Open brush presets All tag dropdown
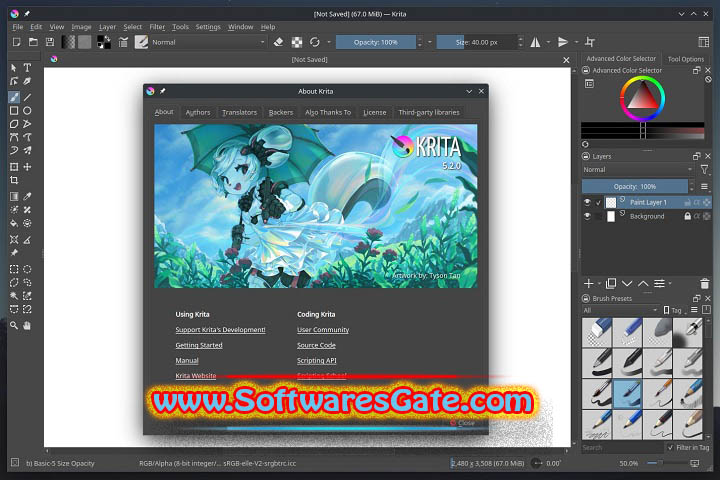Image resolution: width=720 pixels, height=480 pixels. tap(620, 311)
